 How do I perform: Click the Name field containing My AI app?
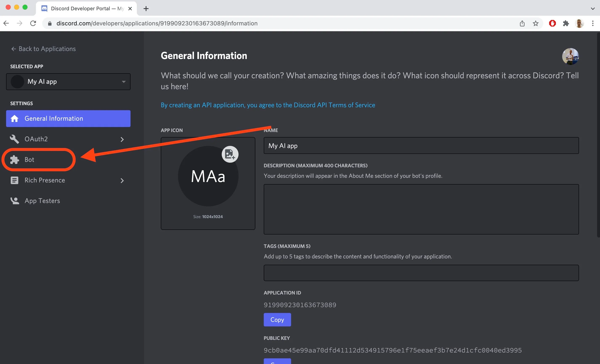point(421,146)
